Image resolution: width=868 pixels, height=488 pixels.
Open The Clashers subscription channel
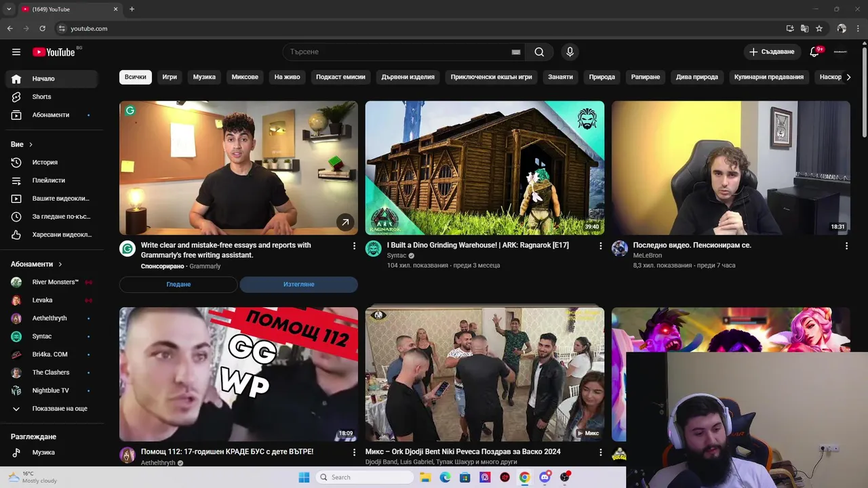click(x=52, y=372)
